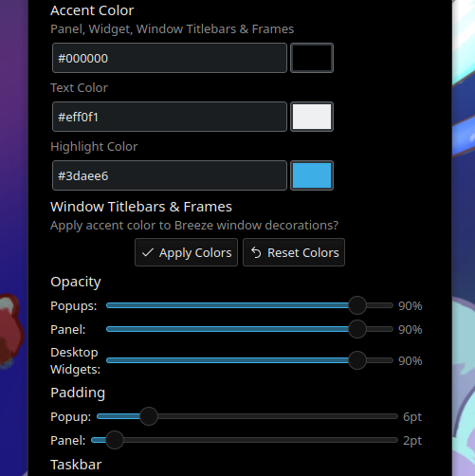The width and height of the screenshot is (475, 476).
Task: Click the Reset Colors button
Action: [x=294, y=252]
